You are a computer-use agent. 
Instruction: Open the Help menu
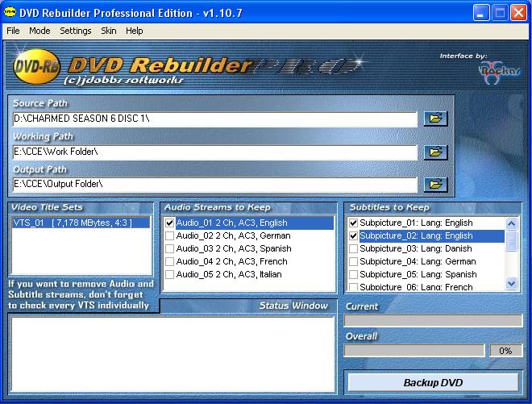(x=135, y=31)
